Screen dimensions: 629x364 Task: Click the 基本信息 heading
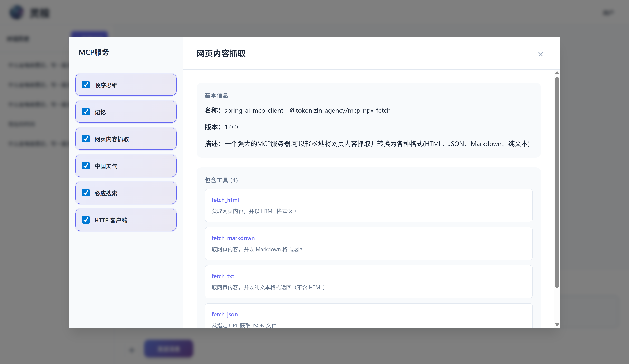[216, 96]
